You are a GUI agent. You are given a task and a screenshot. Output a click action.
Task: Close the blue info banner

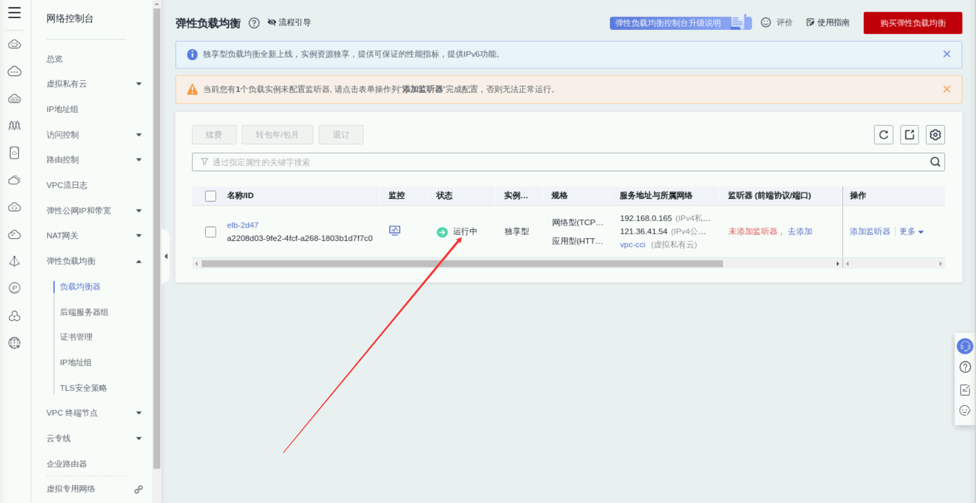tap(947, 54)
